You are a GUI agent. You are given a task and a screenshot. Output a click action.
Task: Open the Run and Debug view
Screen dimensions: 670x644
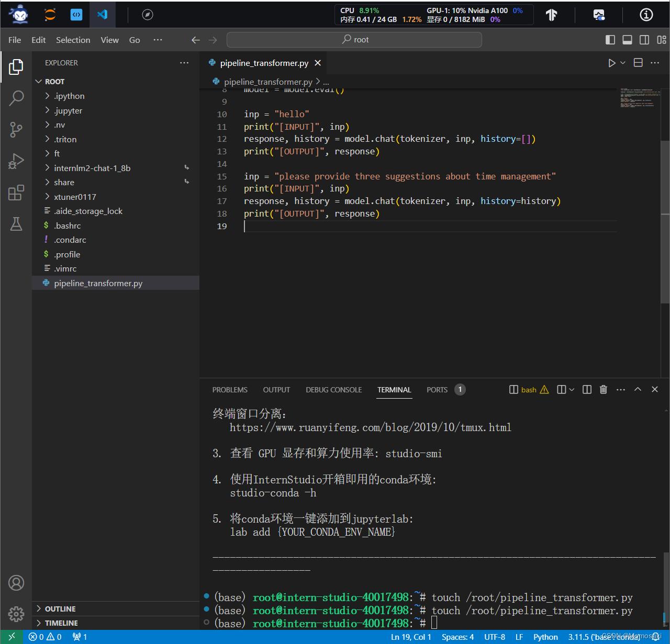pos(16,161)
